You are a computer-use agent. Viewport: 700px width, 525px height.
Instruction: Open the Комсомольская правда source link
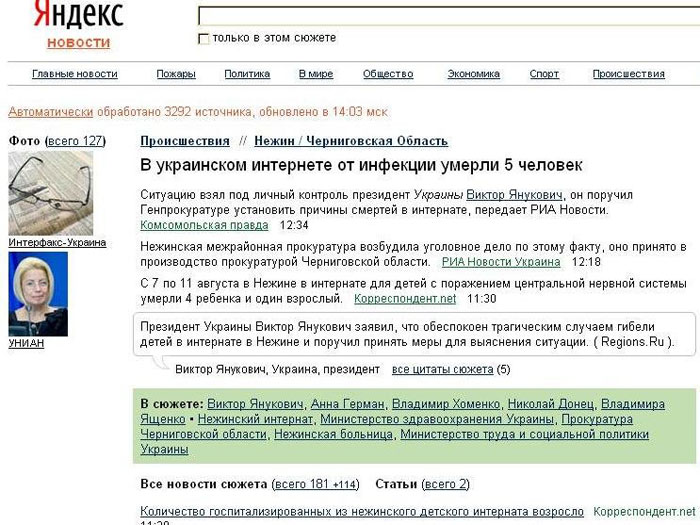pos(204,225)
